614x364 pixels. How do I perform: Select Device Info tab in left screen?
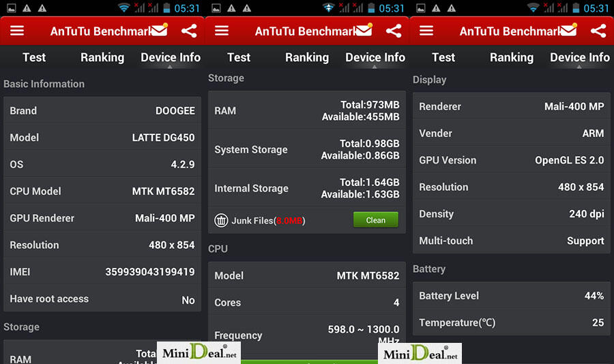coord(171,57)
